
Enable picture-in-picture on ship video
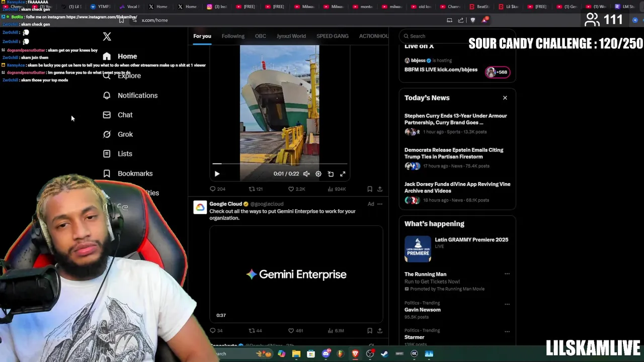point(331,174)
